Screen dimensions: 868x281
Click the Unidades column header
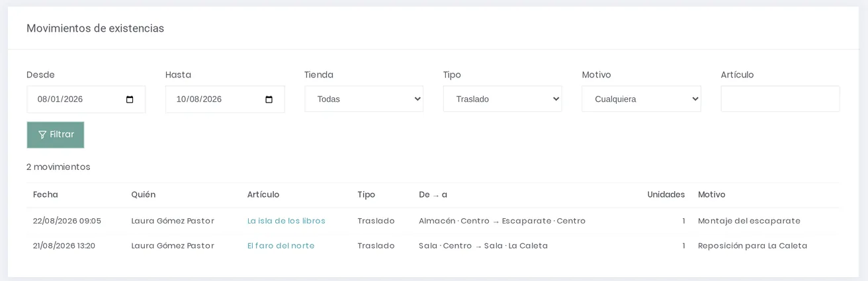[666, 195]
